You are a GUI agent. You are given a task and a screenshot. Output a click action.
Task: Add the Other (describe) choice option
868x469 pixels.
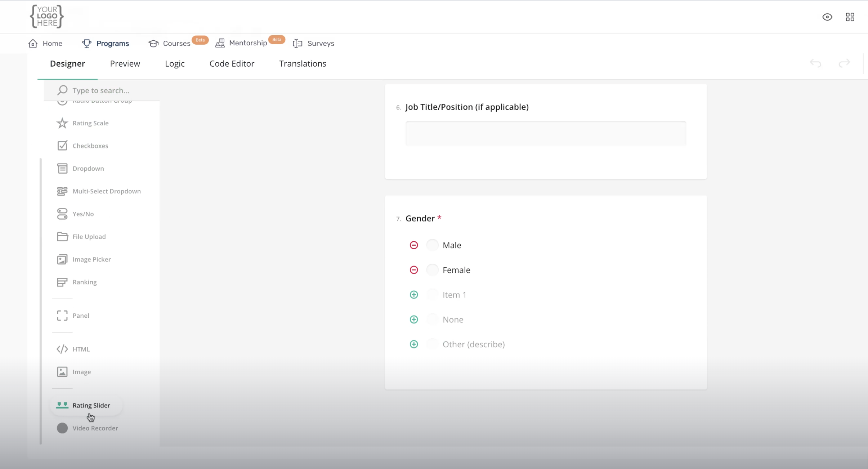click(414, 344)
